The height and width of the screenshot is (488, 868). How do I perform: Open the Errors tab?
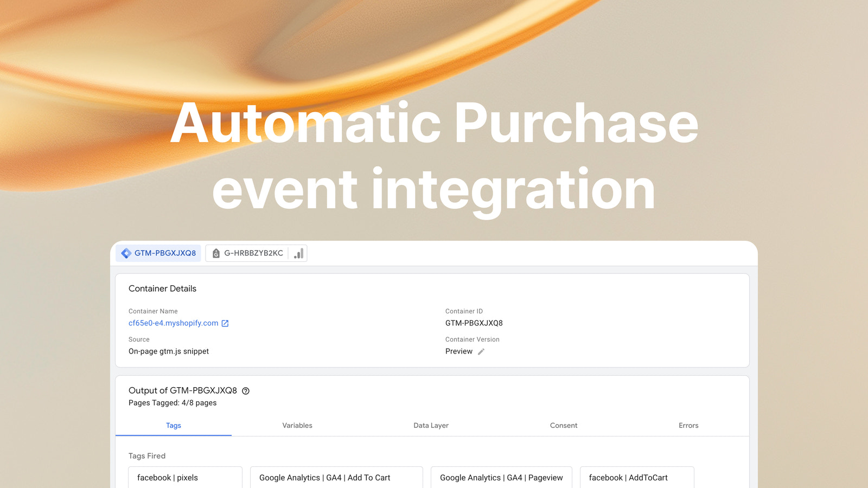click(x=688, y=426)
